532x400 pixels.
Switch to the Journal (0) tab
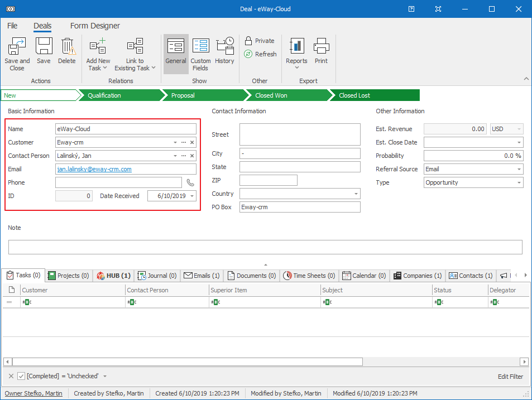[157, 276]
